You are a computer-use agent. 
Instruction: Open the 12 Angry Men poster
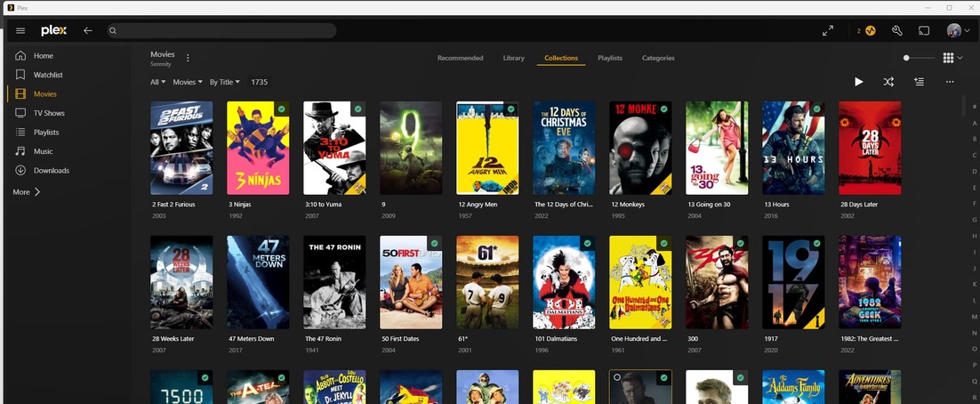coord(487,149)
